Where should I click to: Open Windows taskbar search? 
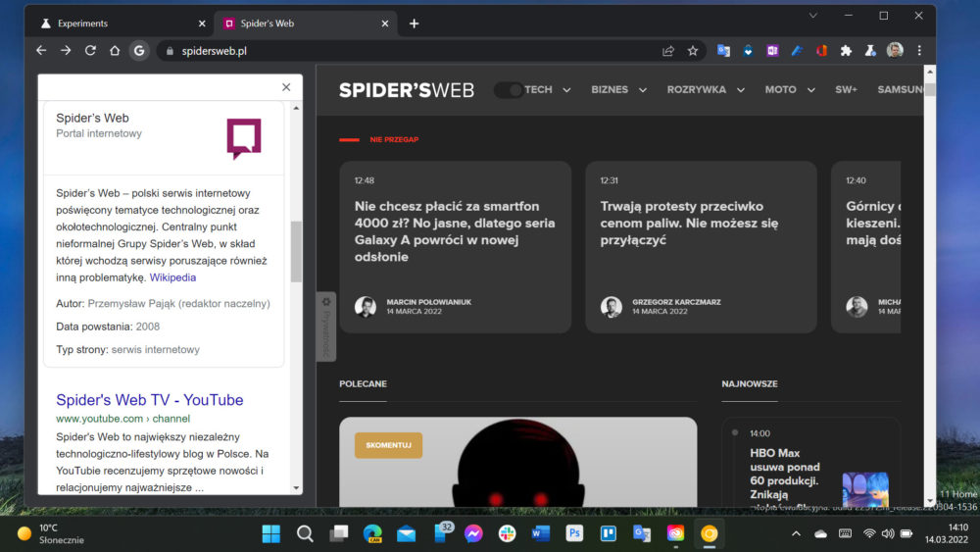click(305, 534)
